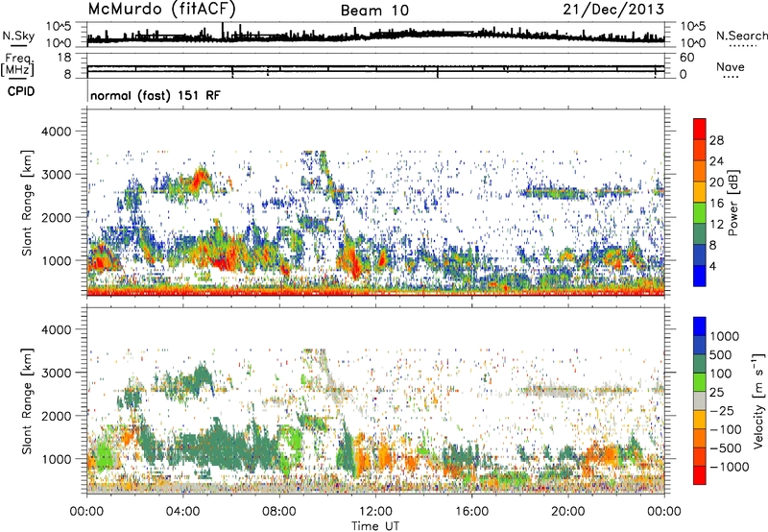Image resolution: width=768 pixels, height=532 pixels.
Task: Click the '1000' velocity colorbar tick label
Action: pyautogui.click(x=725, y=336)
